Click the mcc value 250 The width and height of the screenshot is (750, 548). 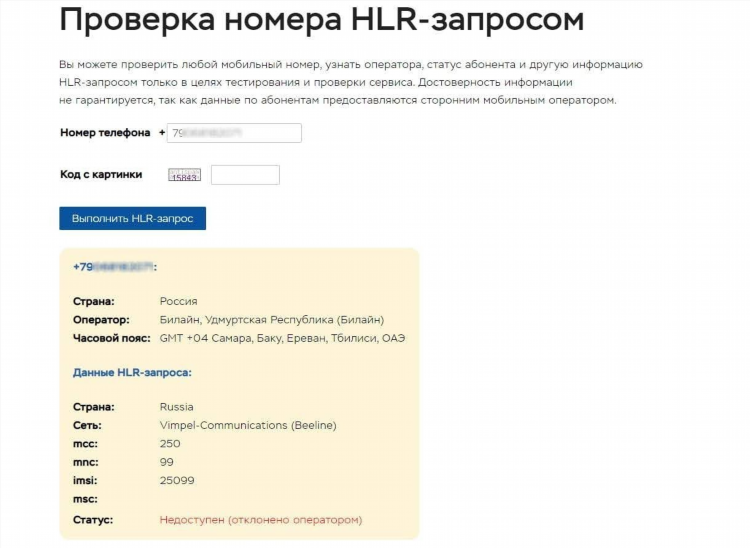(x=170, y=444)
